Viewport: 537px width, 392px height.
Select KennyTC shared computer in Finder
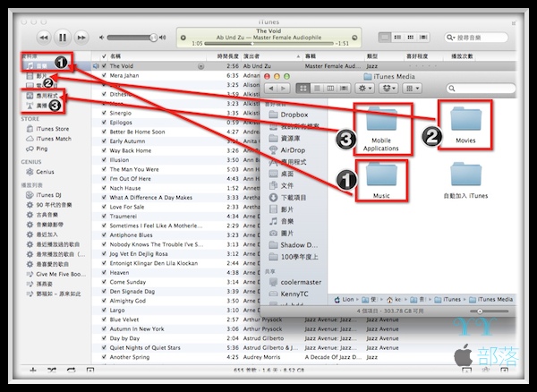[289, 294]
